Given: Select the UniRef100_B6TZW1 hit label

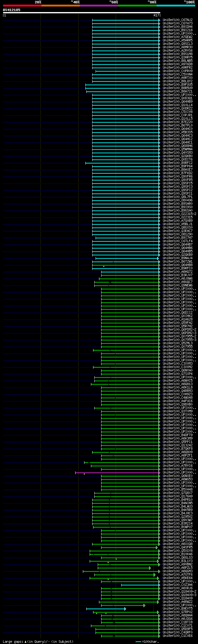Looking at the screenshot, I should [x=178, y=262].
